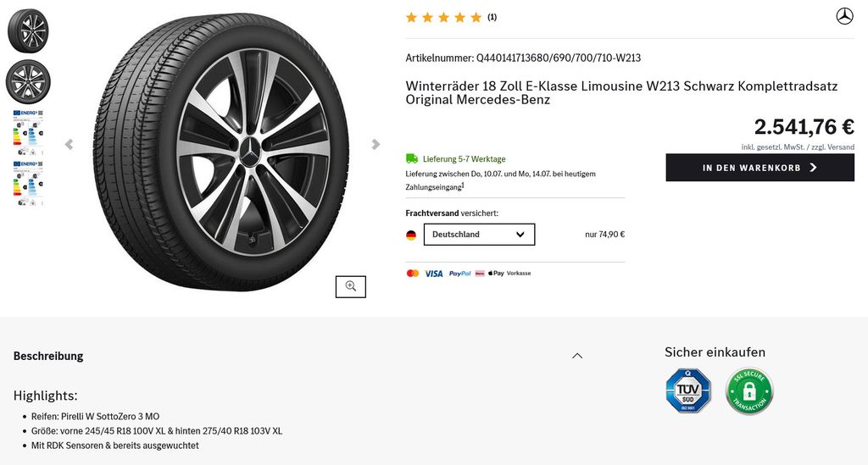Click the Mercedes-Benz star logo
868x465 pixels.
(x=844, y=16)
